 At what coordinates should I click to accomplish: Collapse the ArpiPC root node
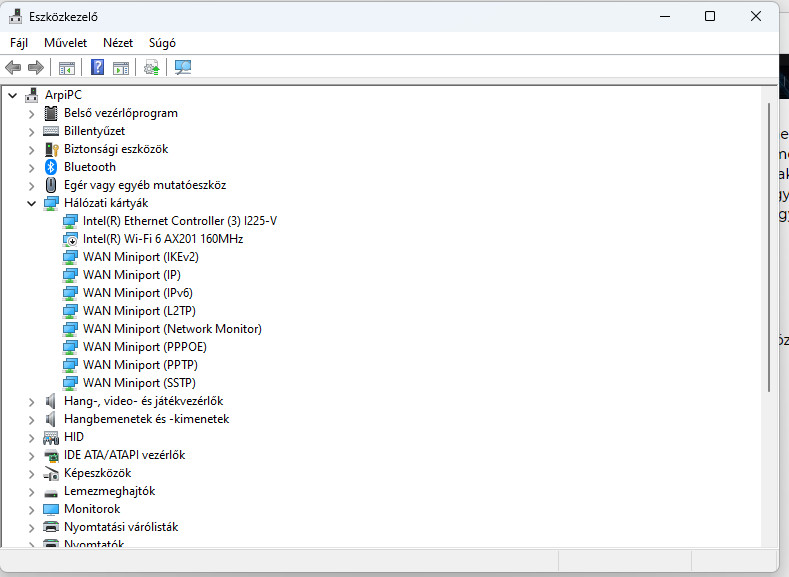[12, 95]
